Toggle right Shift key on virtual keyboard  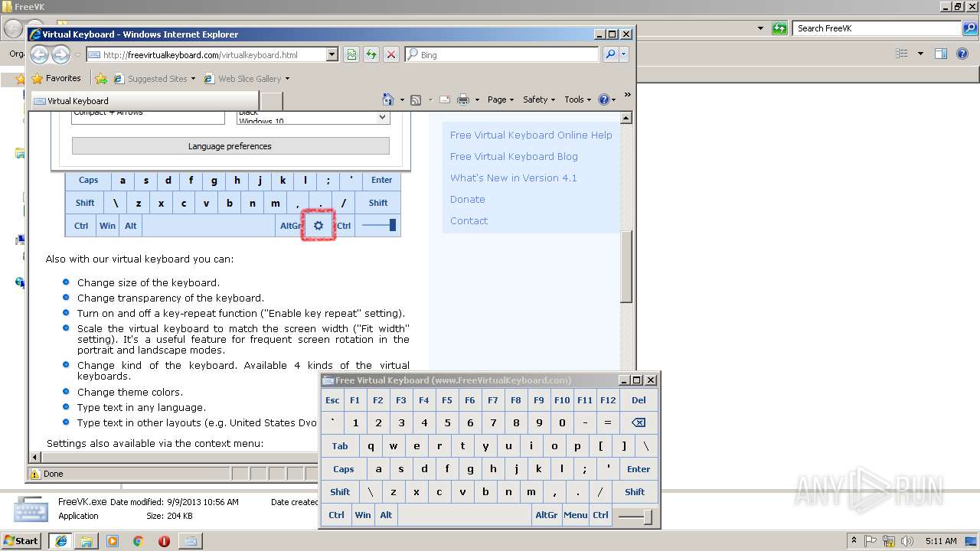pyautogui.click(x=635, y=492)
